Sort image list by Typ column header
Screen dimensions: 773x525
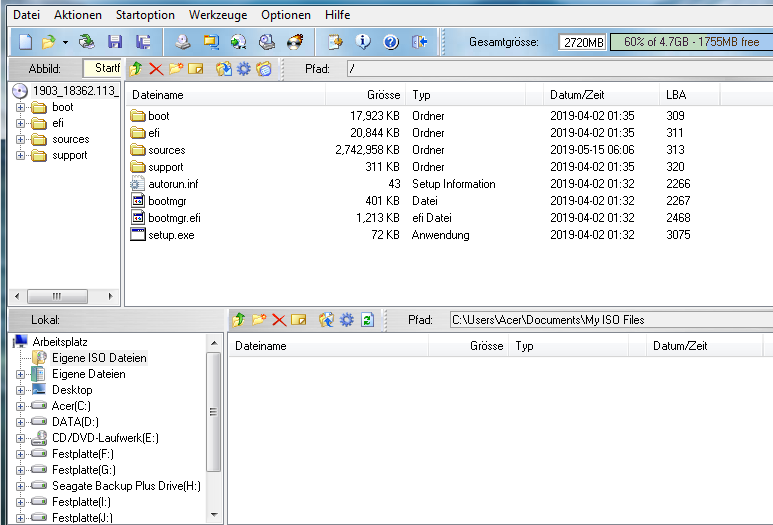[466, 95]
